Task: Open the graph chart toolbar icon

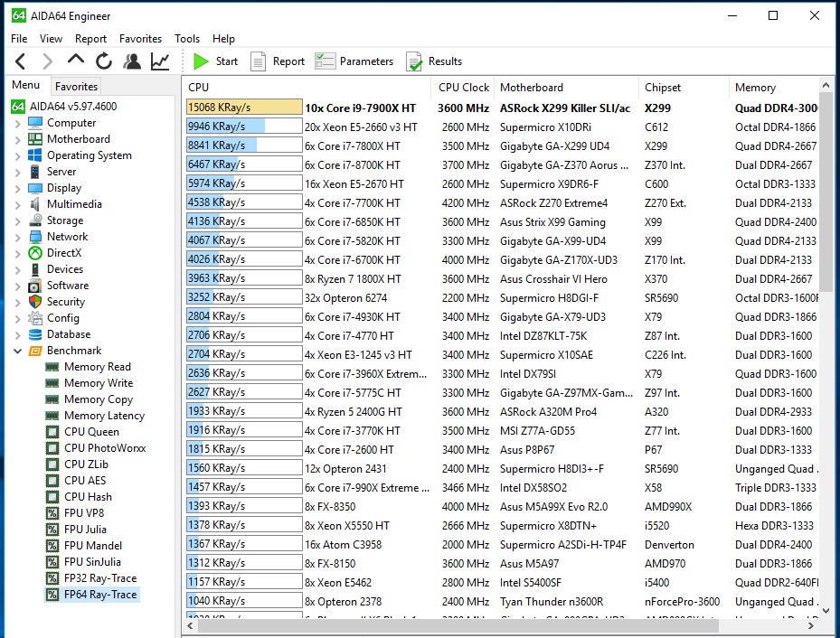Action: coord(160,61)
